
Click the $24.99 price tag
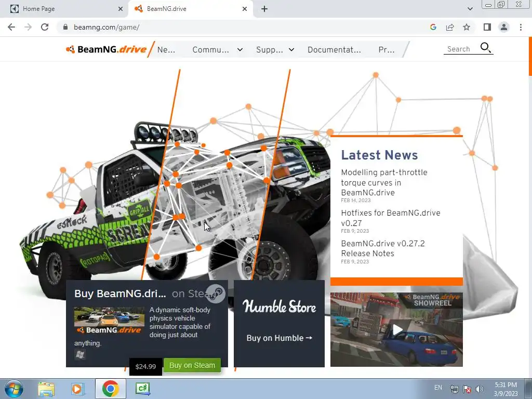(145, 367)
